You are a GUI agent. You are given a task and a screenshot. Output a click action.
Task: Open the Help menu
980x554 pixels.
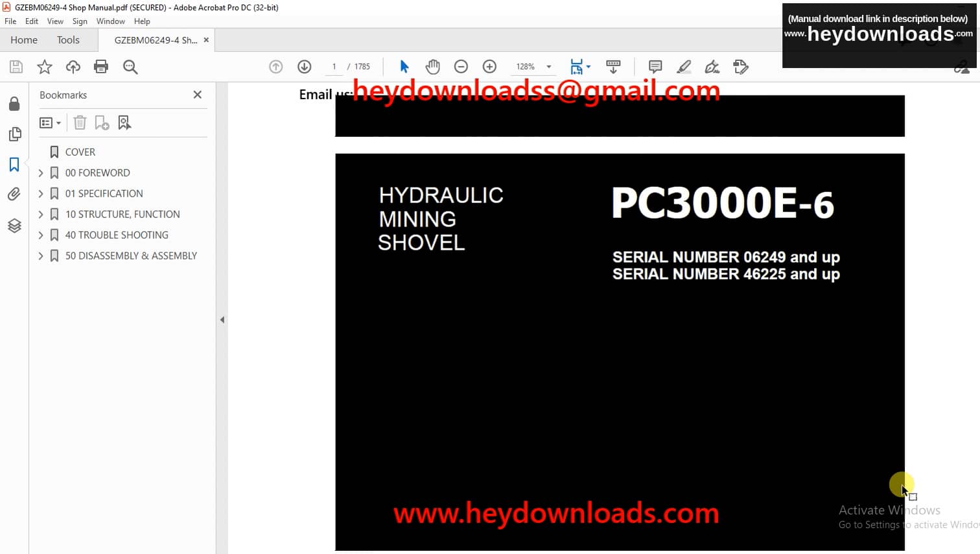click(142, 21)
